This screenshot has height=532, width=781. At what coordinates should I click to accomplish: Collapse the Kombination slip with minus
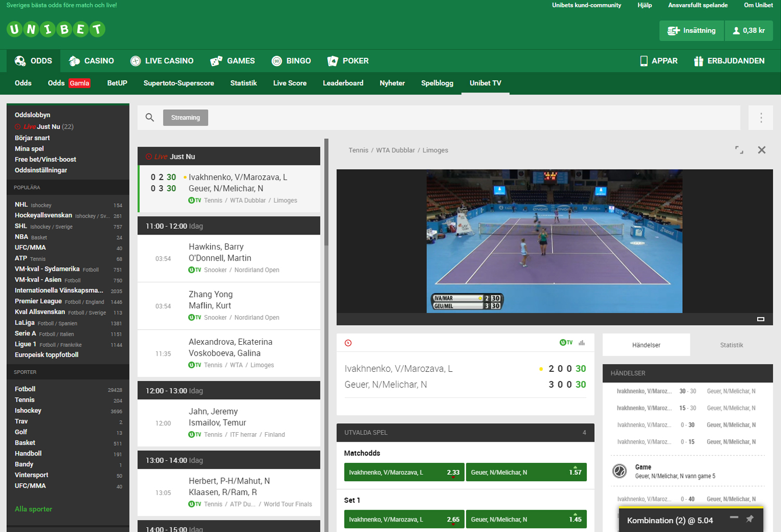click(735, 518)
